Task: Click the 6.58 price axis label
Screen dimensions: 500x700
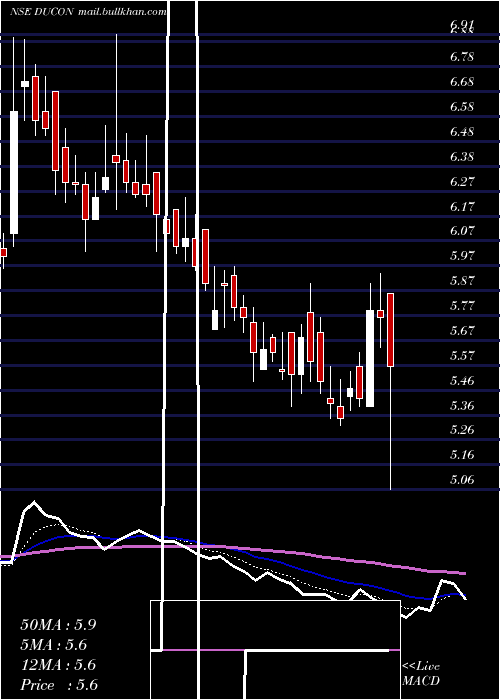Action: pos(462,107)
